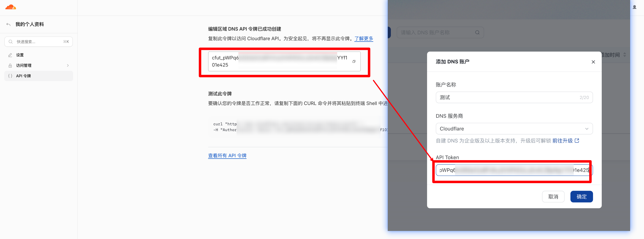Image resolution: width=644 pixels, height=239 pixels.
Task: Click the 我的个人资料 heading
Action: (30, 24)
